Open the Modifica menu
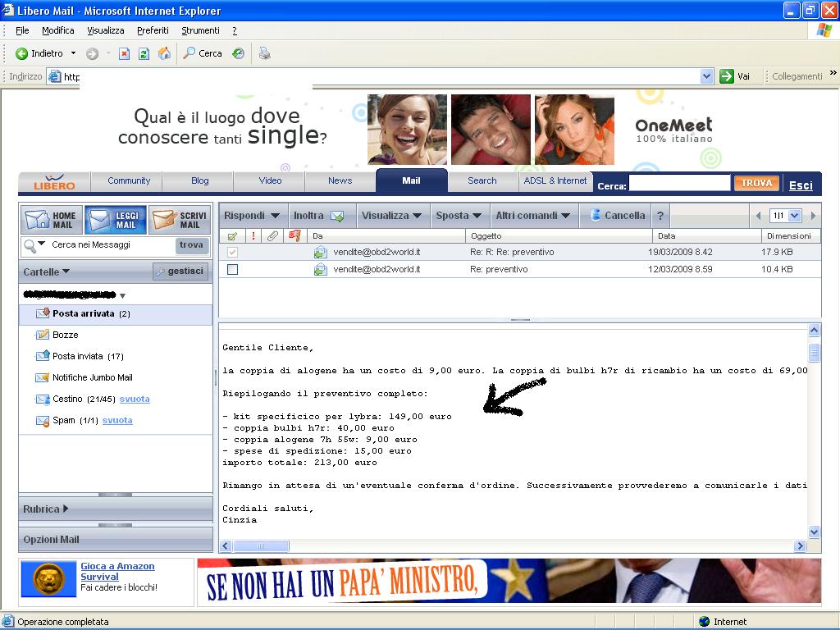 [x=58, y=30]
